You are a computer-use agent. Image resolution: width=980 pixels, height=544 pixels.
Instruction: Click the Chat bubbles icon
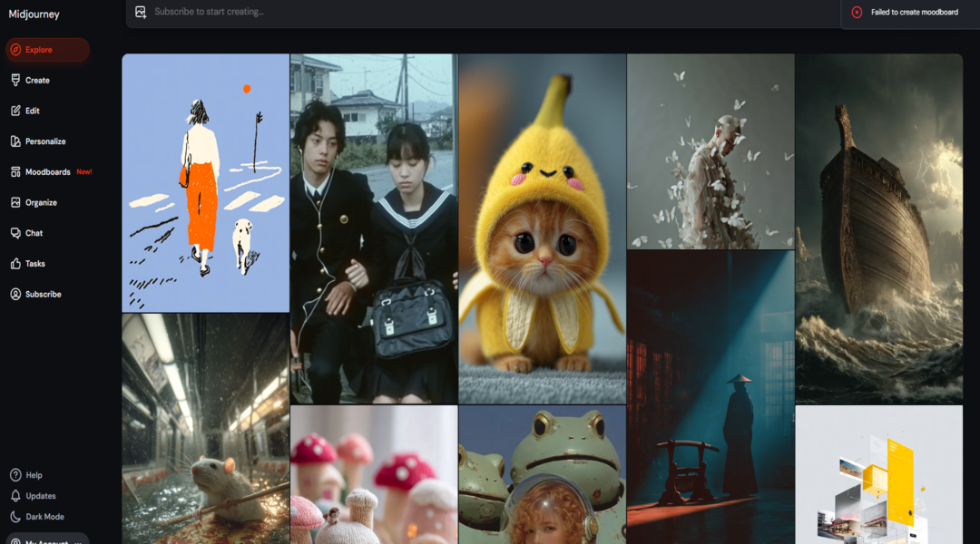15,233
